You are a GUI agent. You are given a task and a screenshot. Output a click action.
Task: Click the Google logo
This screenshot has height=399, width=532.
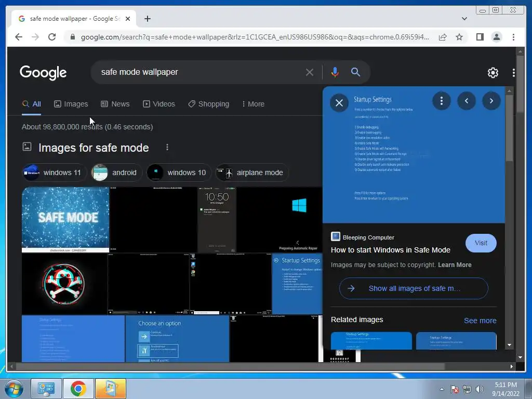[43, 73]
